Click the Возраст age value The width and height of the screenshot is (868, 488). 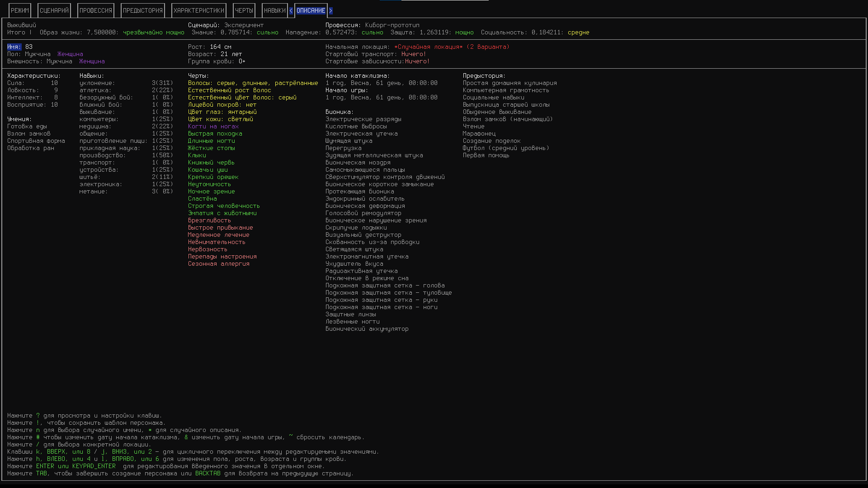point(231,54)
